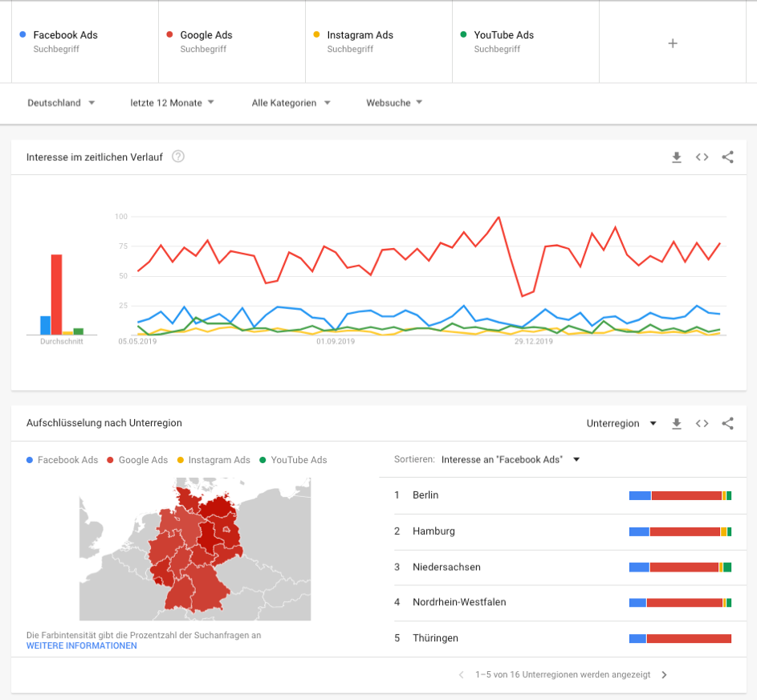Image resolution: width=757 pixels, height=700 pixels.
Task: Open the Unterregion resolution dropdown
Action: (621, 423)
